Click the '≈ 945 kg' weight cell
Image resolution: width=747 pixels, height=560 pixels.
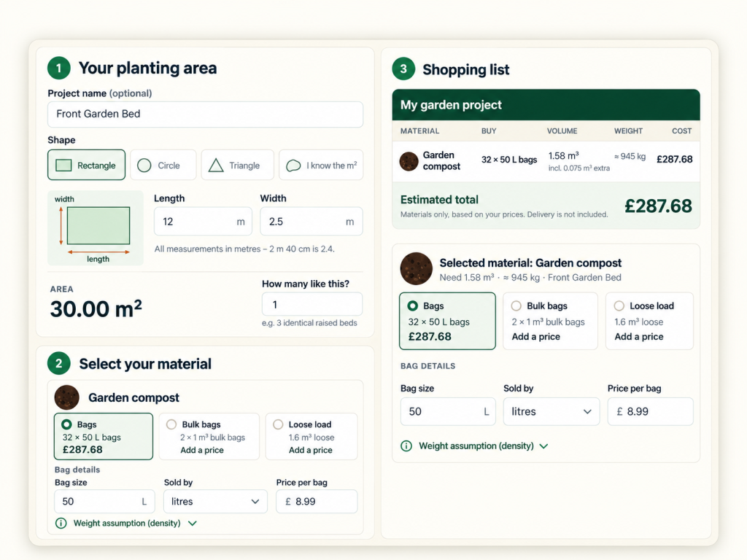(x=630, y=156)
